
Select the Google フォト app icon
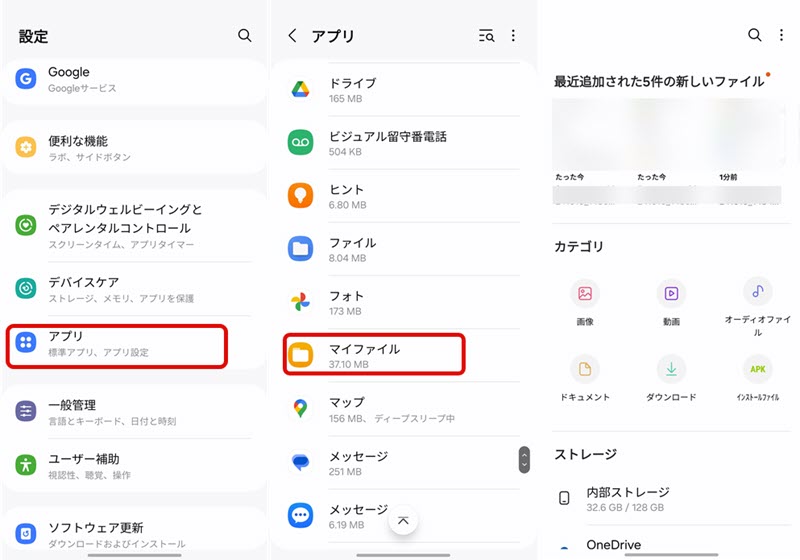click(x=301, y=302)
